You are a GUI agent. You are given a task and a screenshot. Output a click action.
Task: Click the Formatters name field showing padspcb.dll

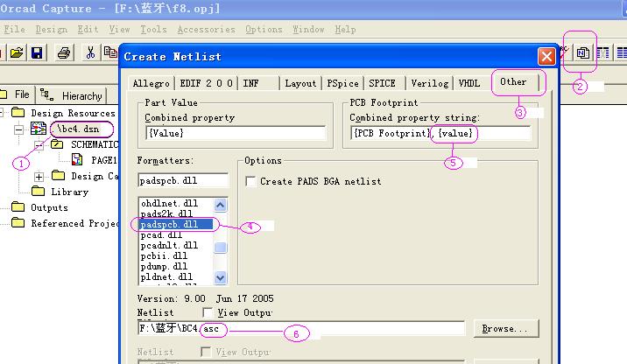click(x=183, y=180)
